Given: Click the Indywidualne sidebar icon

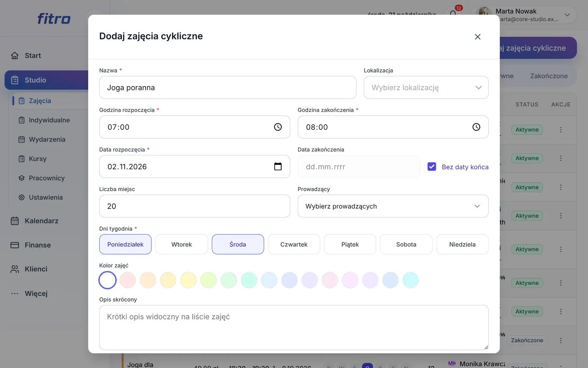Looking at the screenshot, I should point(22,120).
